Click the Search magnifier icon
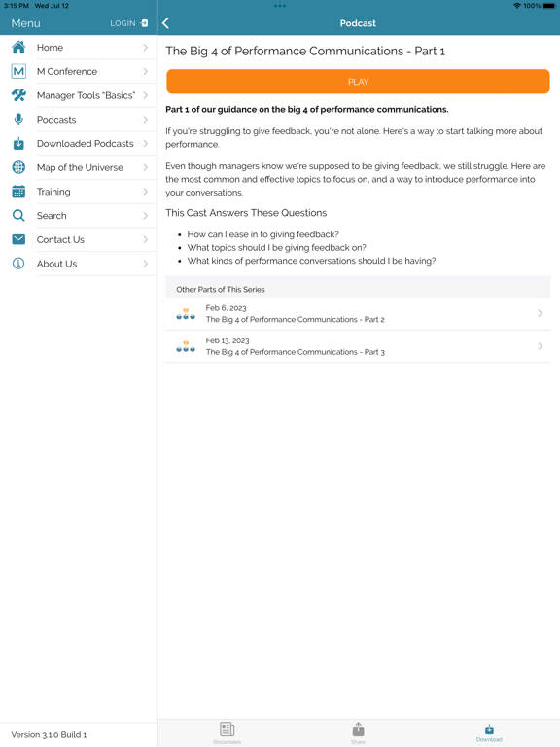The height and width of the screenshot is (747, 560). [x=18, y=215]
